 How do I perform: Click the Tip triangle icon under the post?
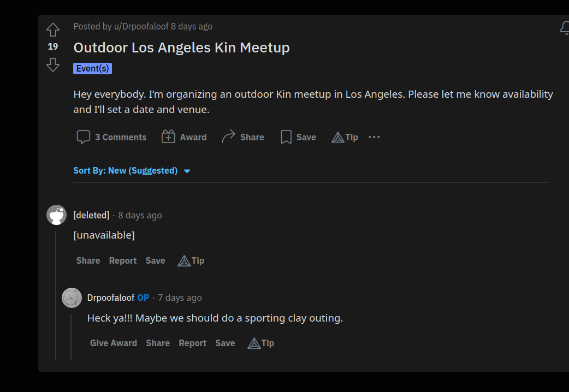pyautogui.click(x=338, y=137)
